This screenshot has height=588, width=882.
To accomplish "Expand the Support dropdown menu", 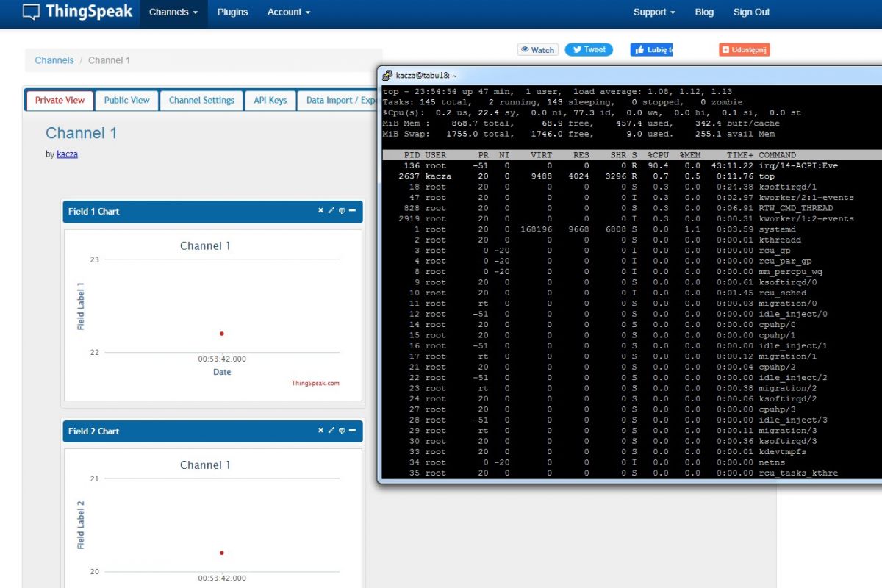I will click(x=654, y=12).
